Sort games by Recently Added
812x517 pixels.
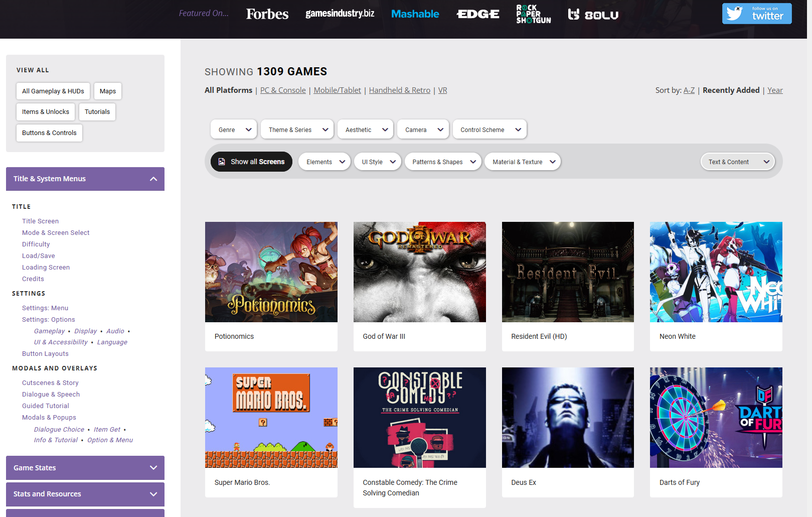tap(731, 90)
